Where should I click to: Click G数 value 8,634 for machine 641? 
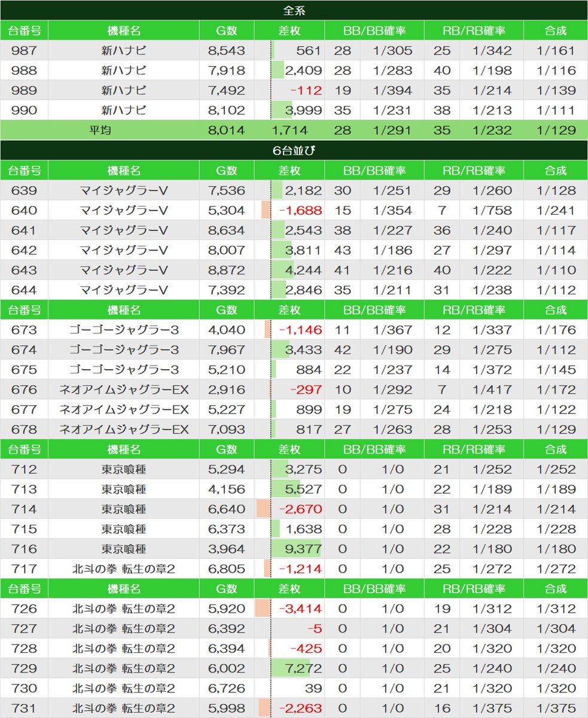[227, 230]
